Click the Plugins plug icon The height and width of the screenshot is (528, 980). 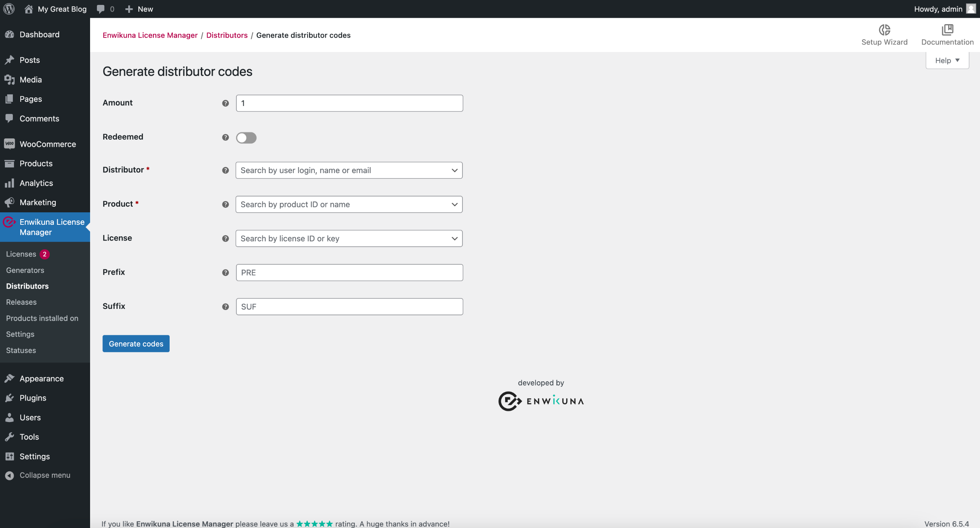9,398
